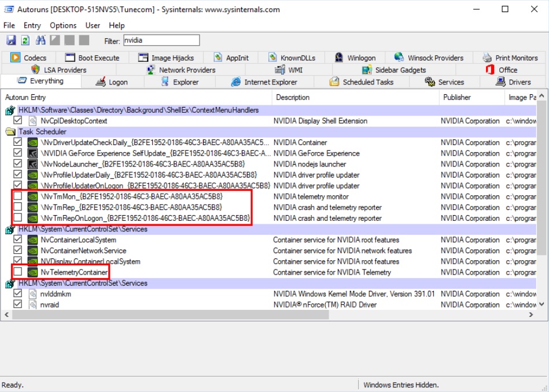
Task: Click the NVIDIA icon beside NvTelemetryContainer
Action: click(x=32, y=272)
